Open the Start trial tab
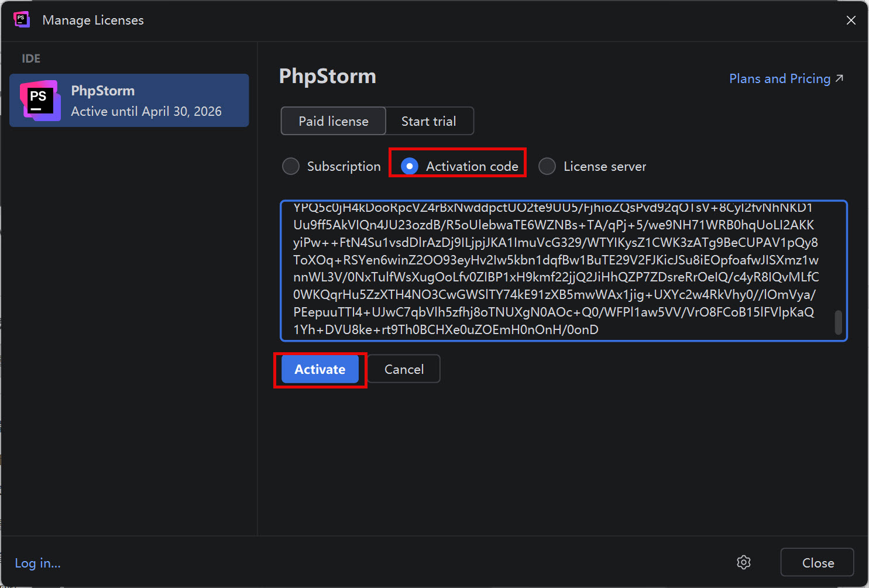Viewport: 869px width, 588px height. (x=428, y=121)
